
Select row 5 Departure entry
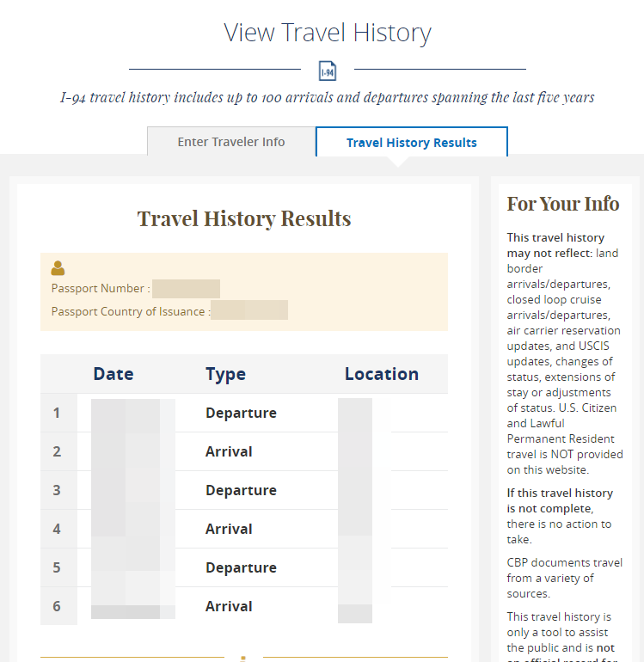[x=241, y=567]
